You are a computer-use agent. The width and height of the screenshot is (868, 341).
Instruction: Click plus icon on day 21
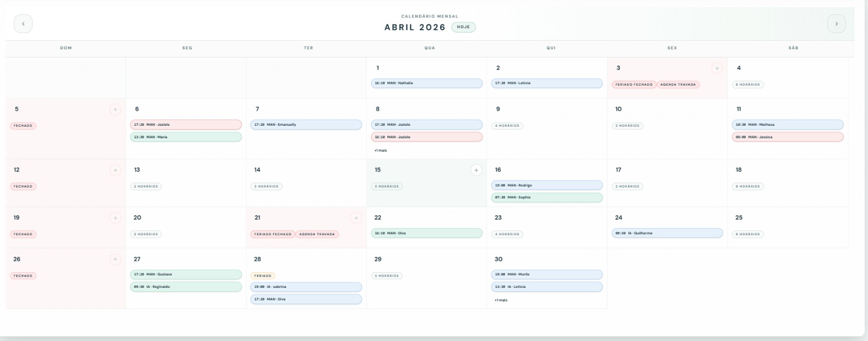(x=356, y=218)
